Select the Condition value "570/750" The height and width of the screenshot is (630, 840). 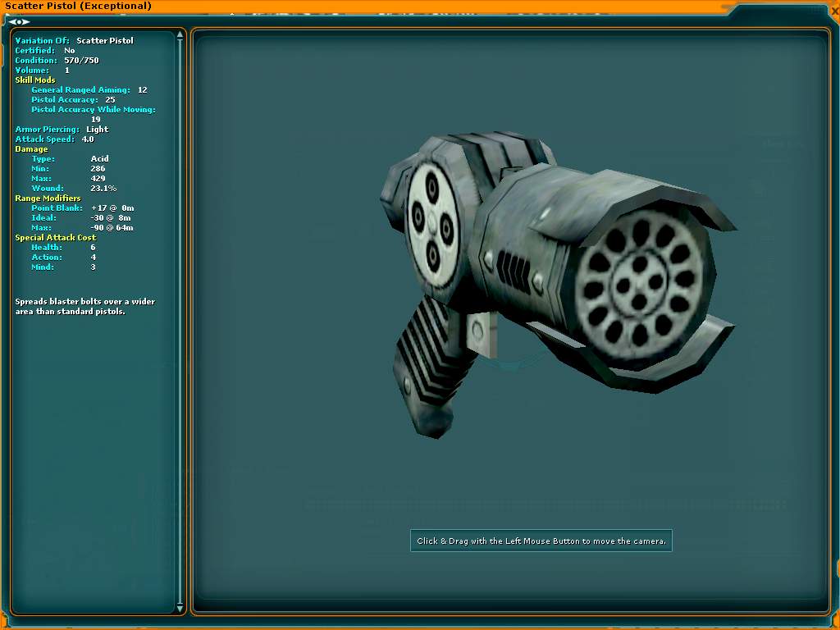point(81,61)
